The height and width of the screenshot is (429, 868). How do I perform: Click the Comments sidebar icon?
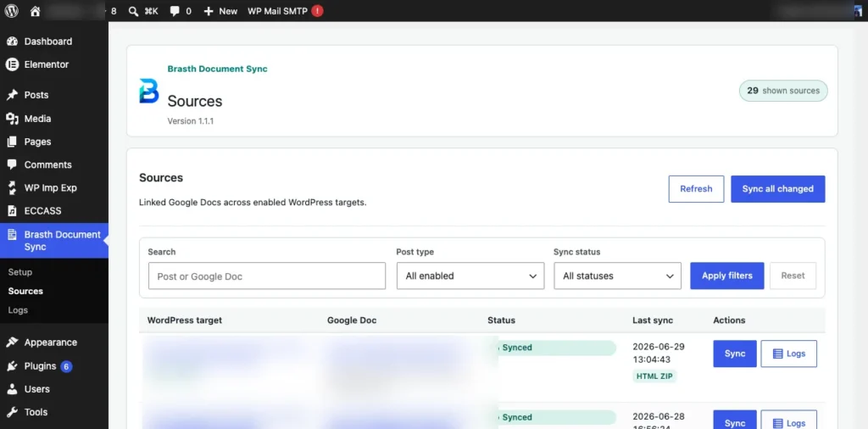[x=12, y=165]
